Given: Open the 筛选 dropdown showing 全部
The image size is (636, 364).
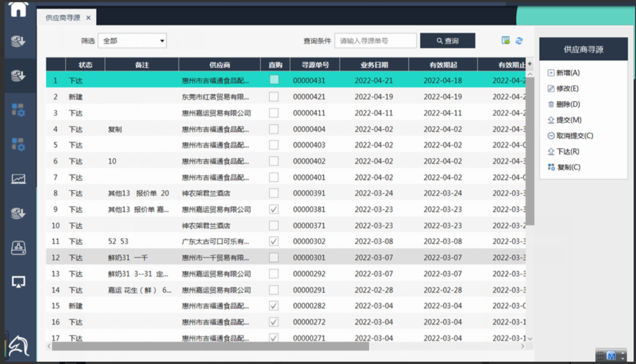Looking at the screenshot, I should pos(132,41).
